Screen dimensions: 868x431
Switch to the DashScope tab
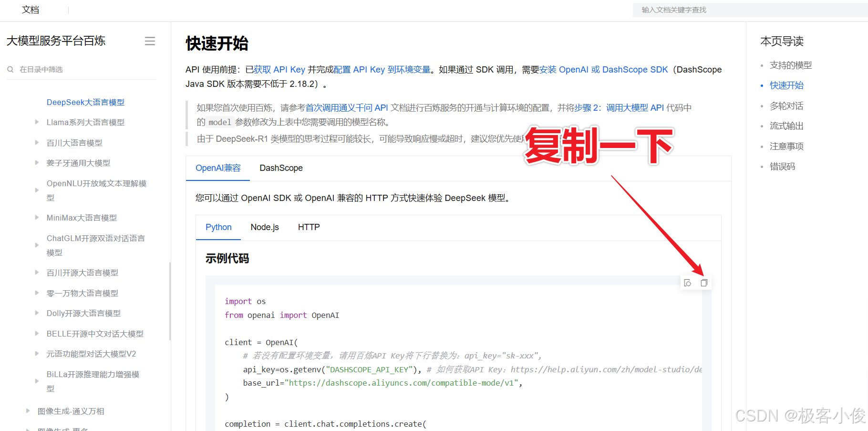click(281, 168)
